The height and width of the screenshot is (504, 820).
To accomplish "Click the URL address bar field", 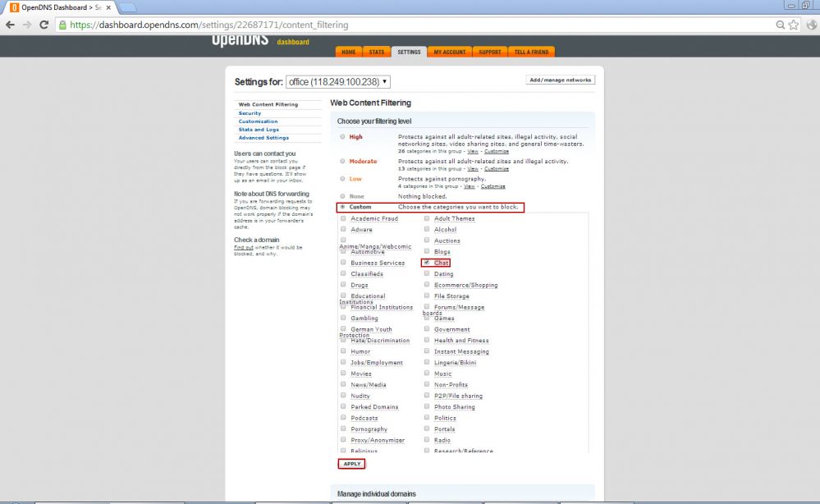I will [410, 25].
